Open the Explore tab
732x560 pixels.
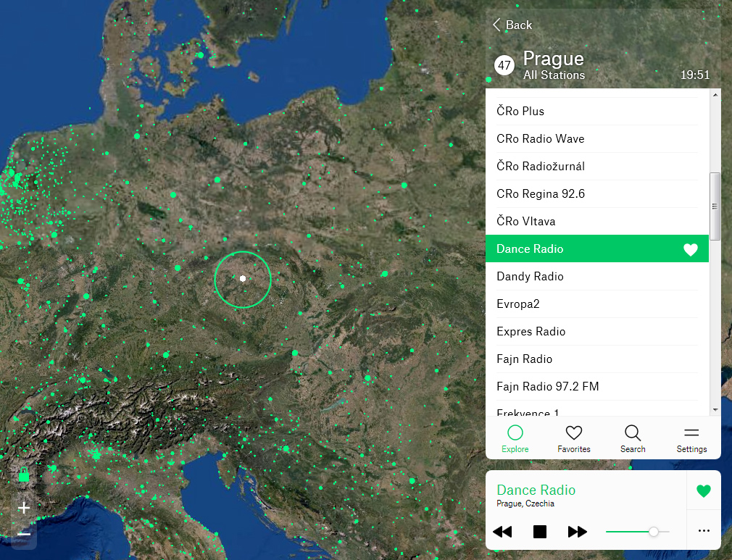(515, 439)
